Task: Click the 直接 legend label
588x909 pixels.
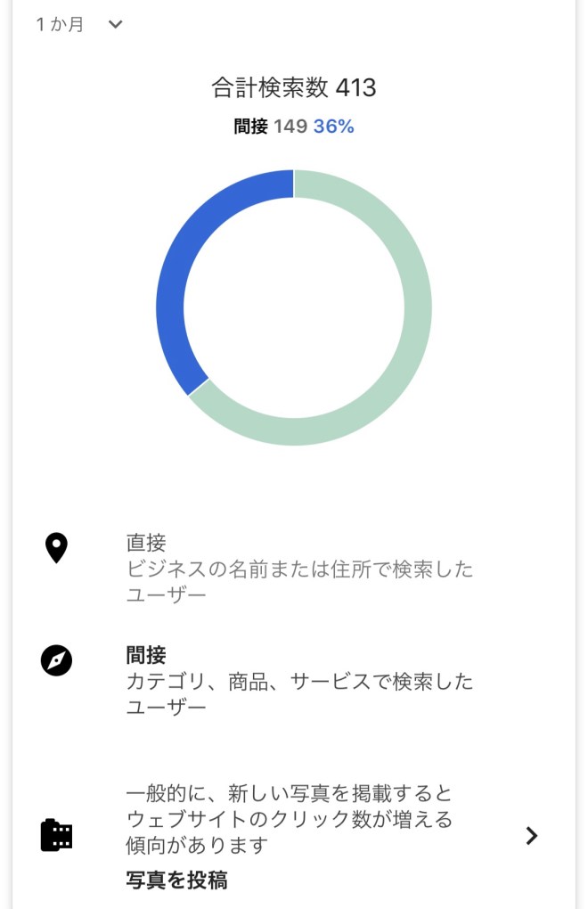Action: (x=146, y=542)
